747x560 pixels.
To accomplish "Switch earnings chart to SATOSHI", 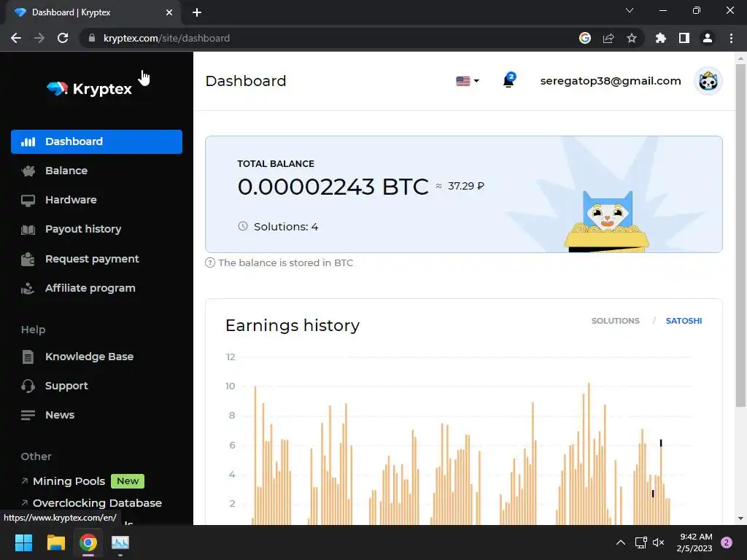I will coord(684,321).
